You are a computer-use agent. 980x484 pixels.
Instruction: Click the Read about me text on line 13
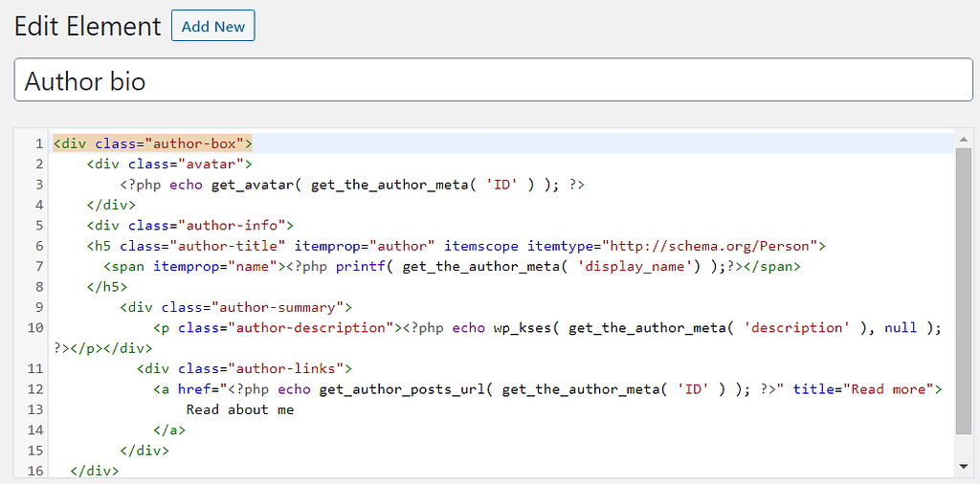point(240,409)
